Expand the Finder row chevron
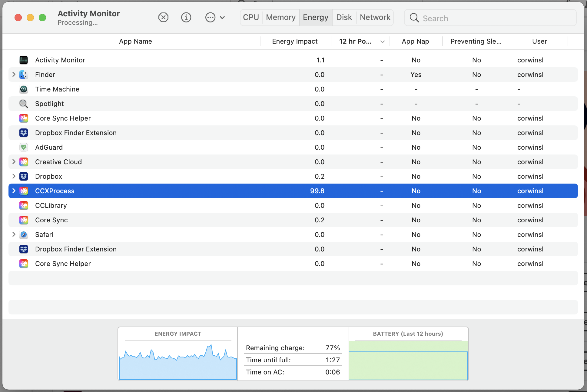587x392 pixels. point(14,75)
